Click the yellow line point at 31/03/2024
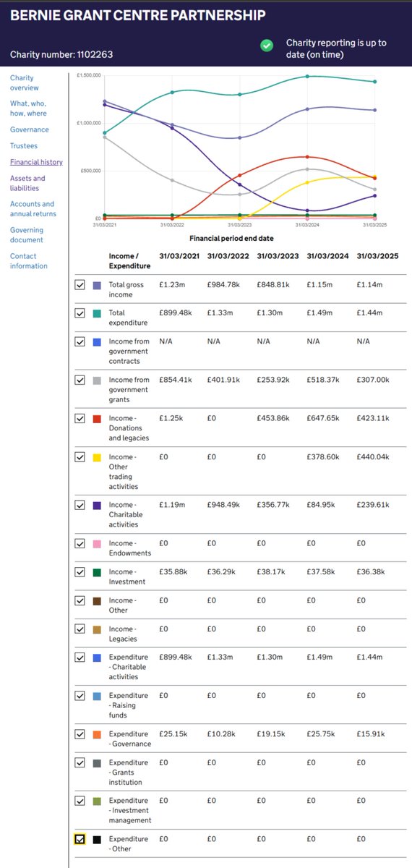 pos(307,182)
